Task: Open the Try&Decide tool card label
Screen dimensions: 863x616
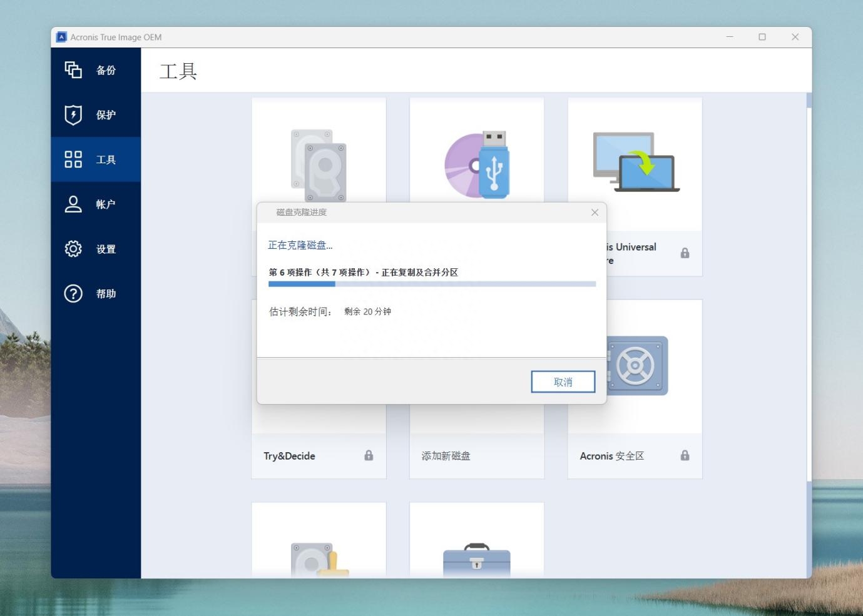Action: click(289, 456)
